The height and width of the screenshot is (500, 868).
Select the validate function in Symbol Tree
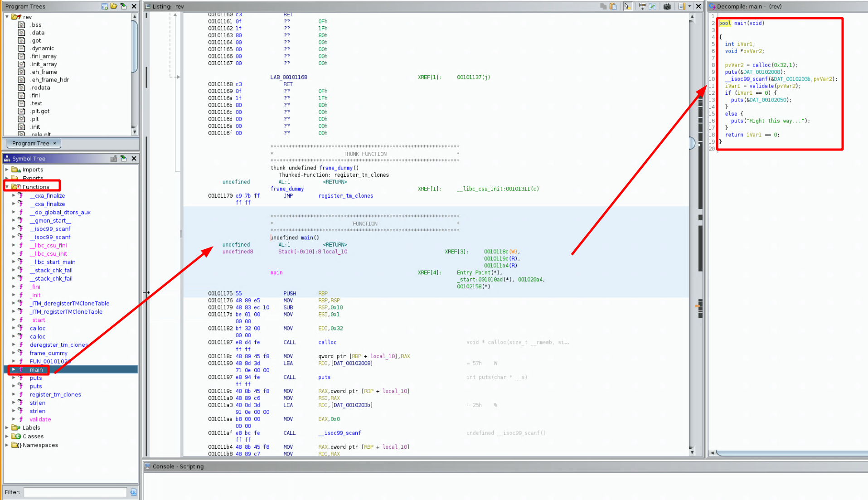tap(40, 419)
